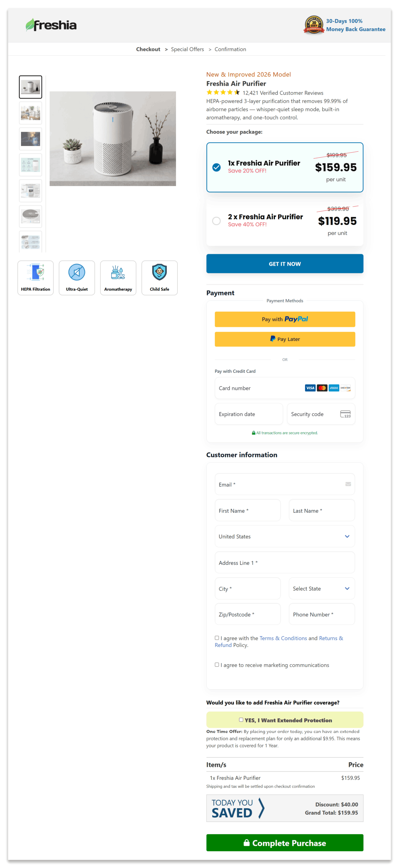Click the Card number field
The image size is (399, 868).
pos(285,388)
